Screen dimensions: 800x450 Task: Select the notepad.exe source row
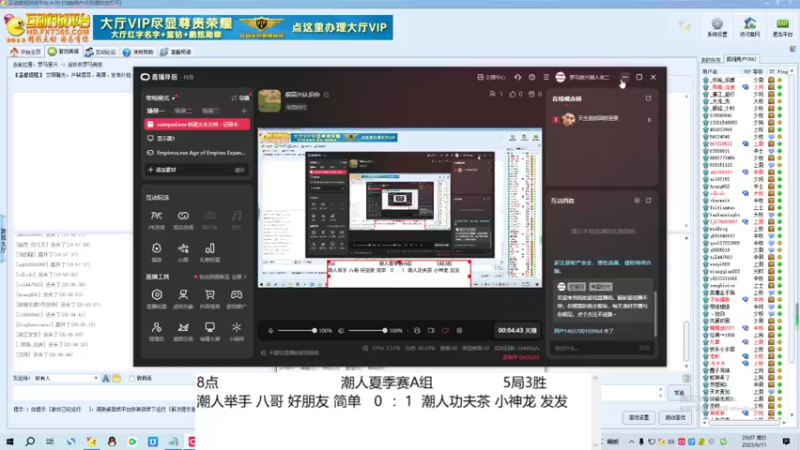point(197,124)
